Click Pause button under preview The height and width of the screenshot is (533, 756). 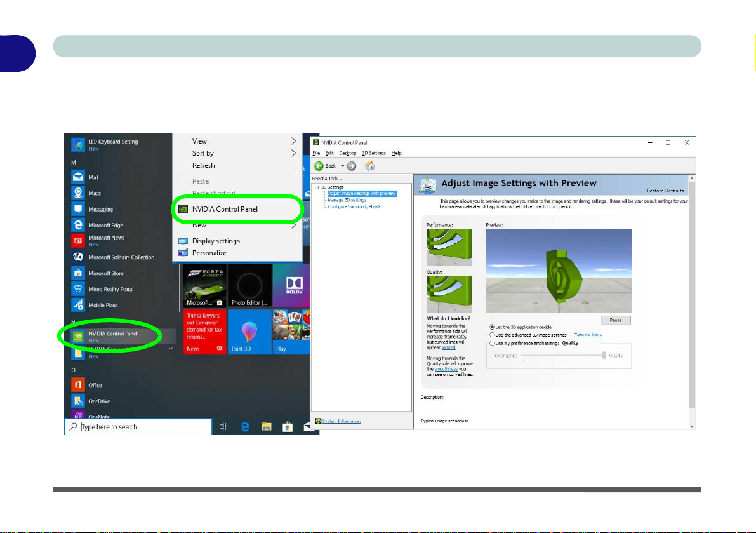[616, 320]
